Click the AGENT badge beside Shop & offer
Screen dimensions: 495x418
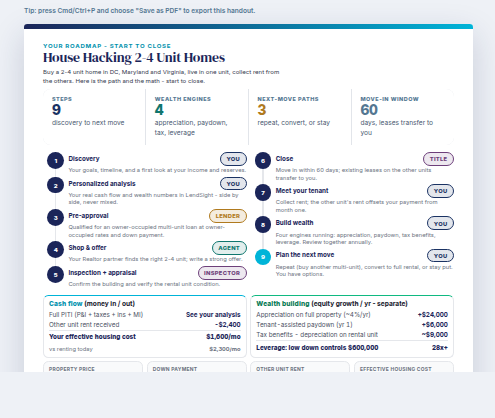tap(229, 248)
